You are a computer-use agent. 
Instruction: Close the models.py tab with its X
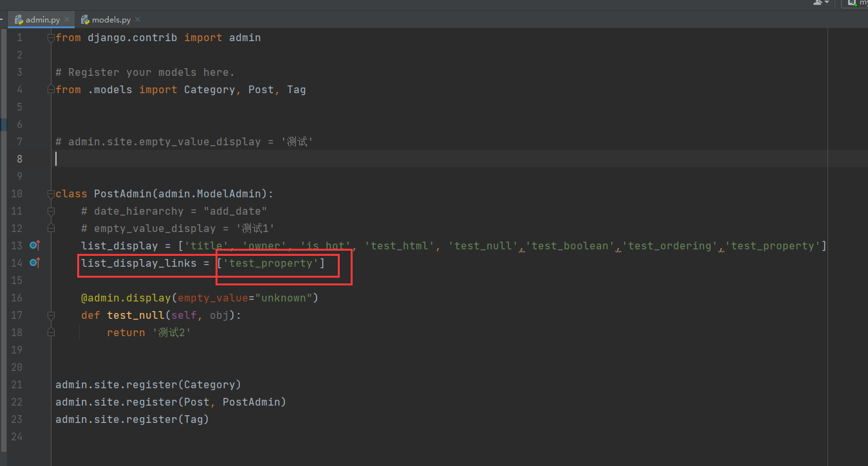[x=136, y=19]
